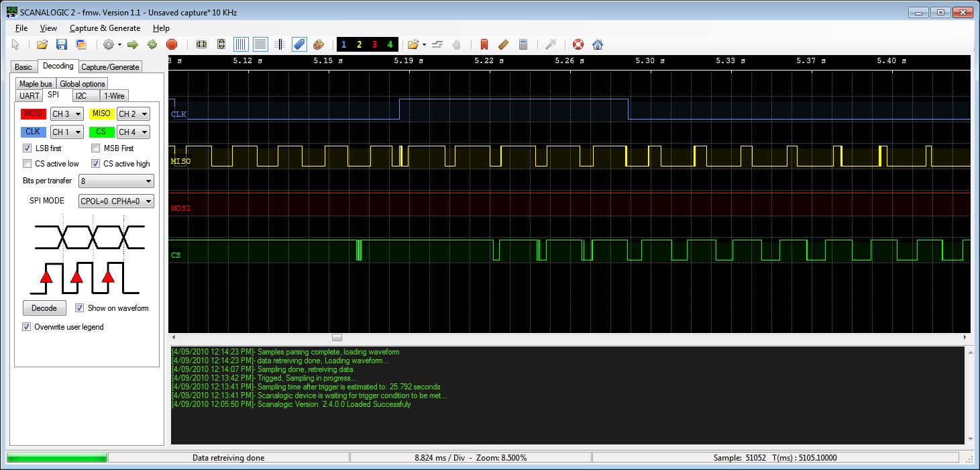This screenshot has width=980, height=470.
Task: Click the red bookmark icon
Action: 484,44
